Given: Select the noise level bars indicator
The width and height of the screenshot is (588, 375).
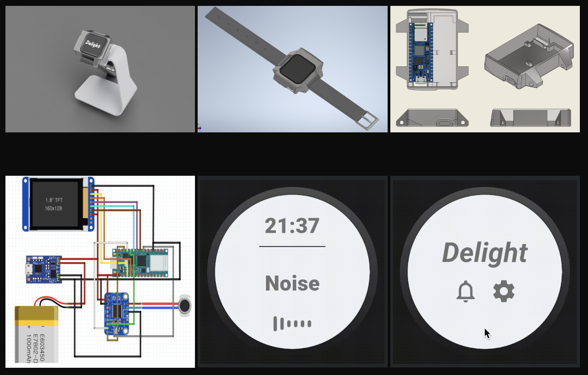Looking at the screenshot, I should point(292,323).
